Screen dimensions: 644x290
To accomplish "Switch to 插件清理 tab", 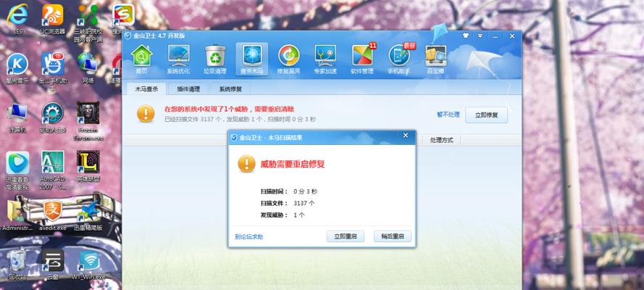I will [x=188, y=88].
